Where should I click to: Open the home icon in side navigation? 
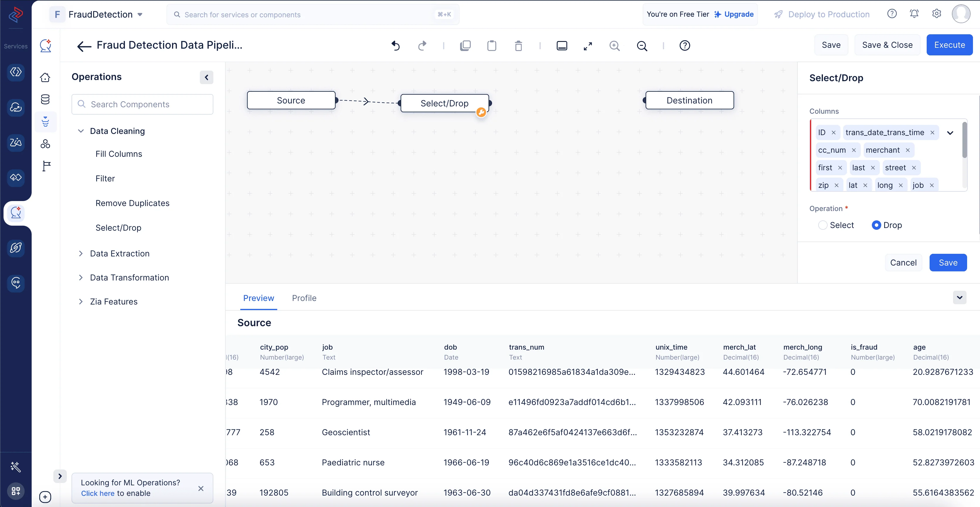[45, 78]
